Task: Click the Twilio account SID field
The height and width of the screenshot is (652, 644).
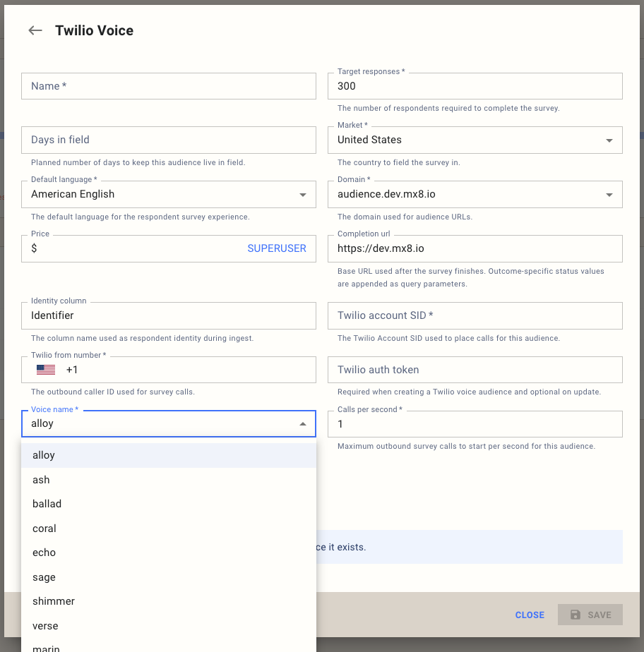Action: coord(475,315)
